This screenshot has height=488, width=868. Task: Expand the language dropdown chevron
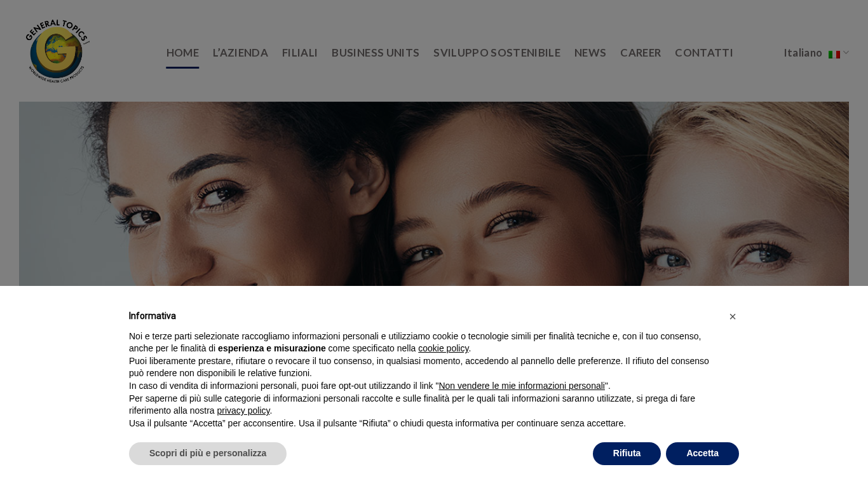pos(846,53)
